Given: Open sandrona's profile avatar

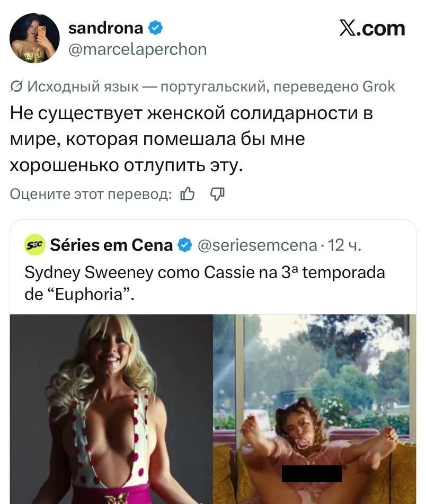Looking at the screenshot, I should coord(35,38).
